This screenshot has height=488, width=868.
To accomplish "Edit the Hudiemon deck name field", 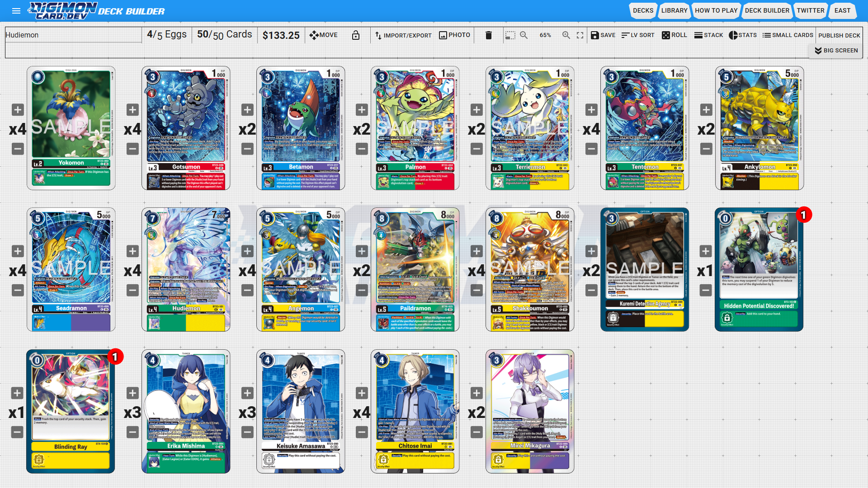I will click(x=73, y=35).
